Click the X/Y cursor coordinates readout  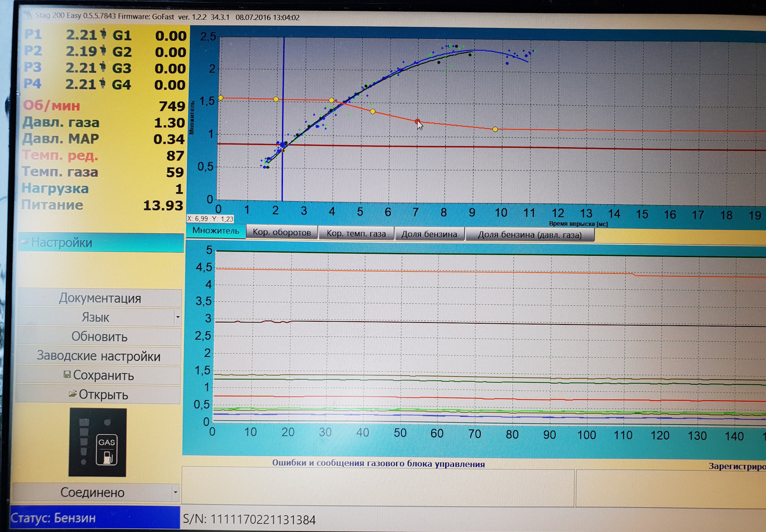(x=210, y=219)
